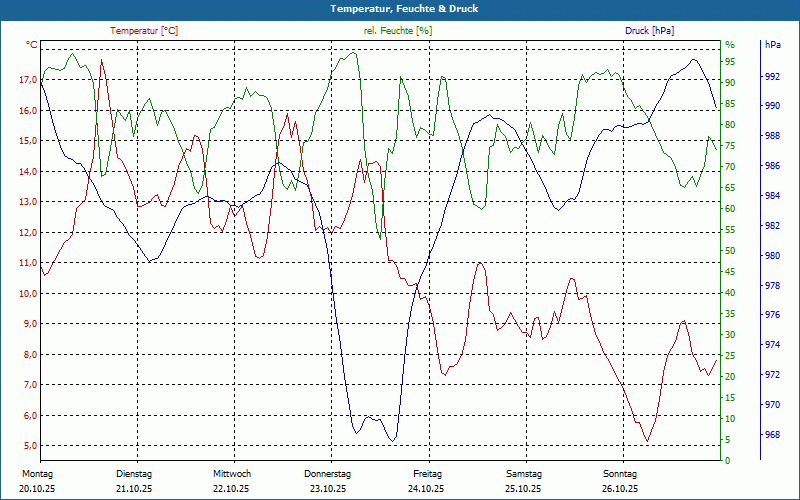The image size is (800, 500).
Task: Click the "6,0" temperature axis value
Action: tap(30, 415)
